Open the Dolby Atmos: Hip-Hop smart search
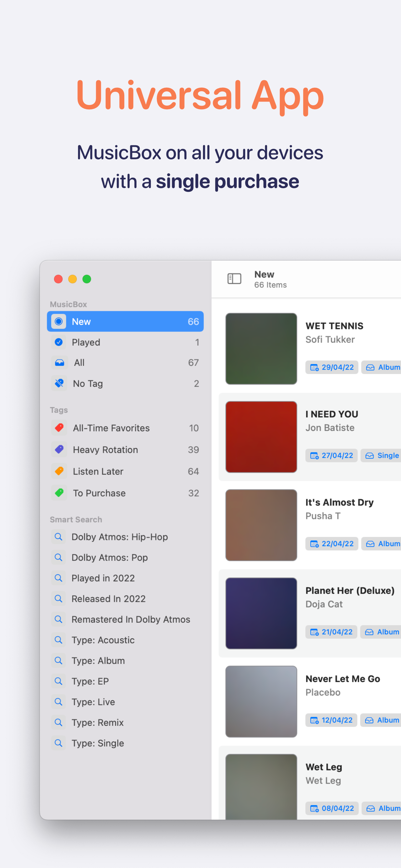This screenshot has height=868, width=401. 120,537
